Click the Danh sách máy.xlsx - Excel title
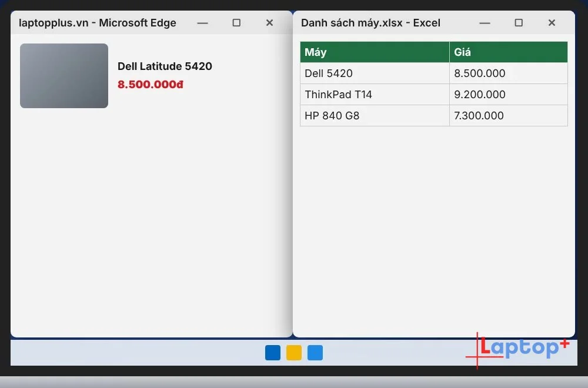The width and height of the screenshot is (588, 388). click(370, 23)
